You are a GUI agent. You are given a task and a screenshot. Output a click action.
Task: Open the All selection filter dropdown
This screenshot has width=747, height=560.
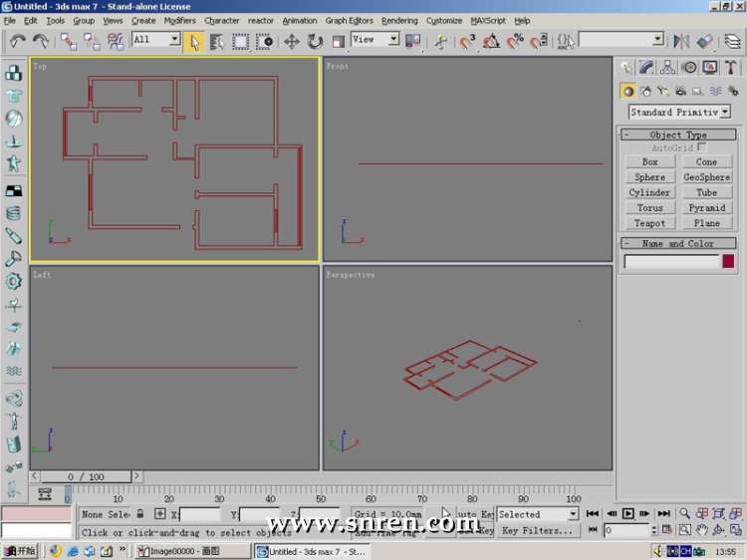pyautogui.click(x=174, y=40)
